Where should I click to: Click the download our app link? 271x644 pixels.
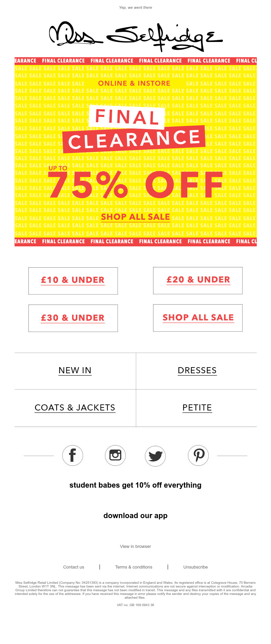click(135, 515)
